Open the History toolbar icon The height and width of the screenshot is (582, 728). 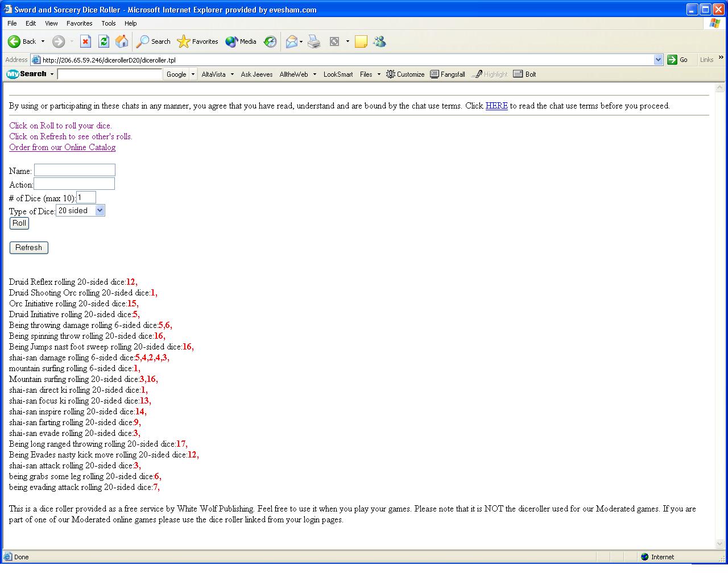[270, 41]
